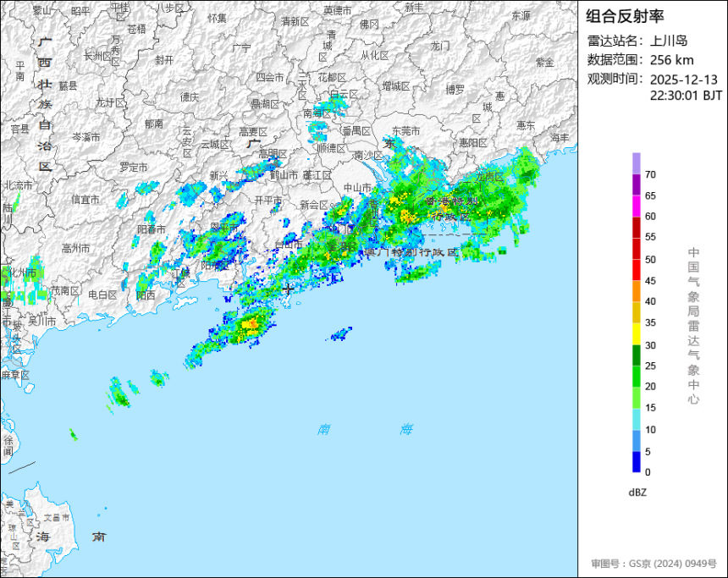Click the radar station cross marker

pyautogui.click(x=288, y=289)
